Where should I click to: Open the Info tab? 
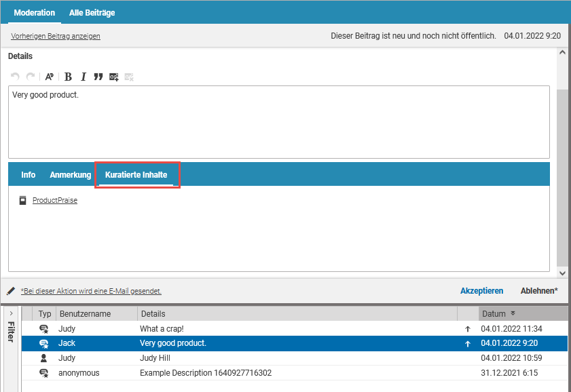pos(28,175)
